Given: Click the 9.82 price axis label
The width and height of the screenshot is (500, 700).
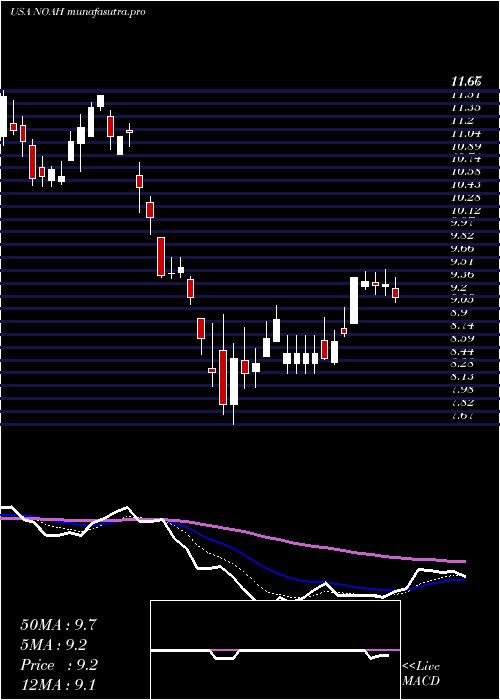Looking at the screenshot, I should click(462, 236).
